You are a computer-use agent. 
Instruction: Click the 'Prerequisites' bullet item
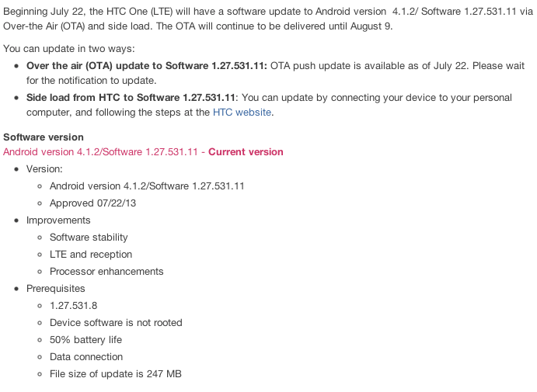[56, 289]
